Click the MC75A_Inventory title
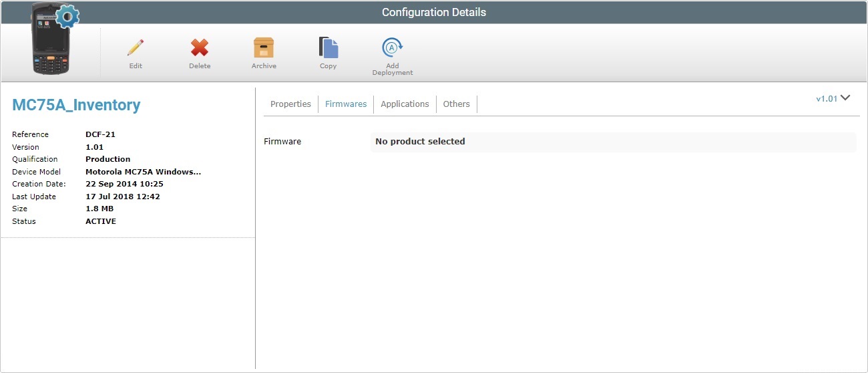The height and width of the screenshot is (373, 868). pyautogui.click(x=76, y=105)
